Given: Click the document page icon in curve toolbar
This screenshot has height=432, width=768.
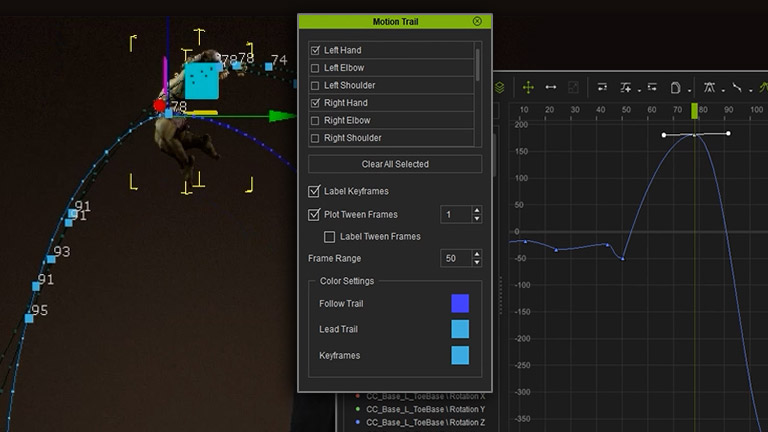Looking at the screenshot, I should 676,88.
